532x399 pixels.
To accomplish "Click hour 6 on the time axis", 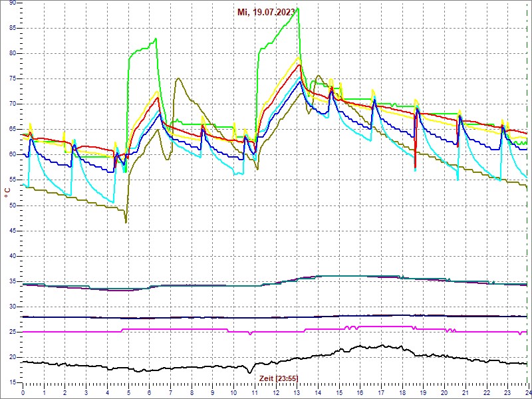I will pyautogui.click(x=149, y=392).
